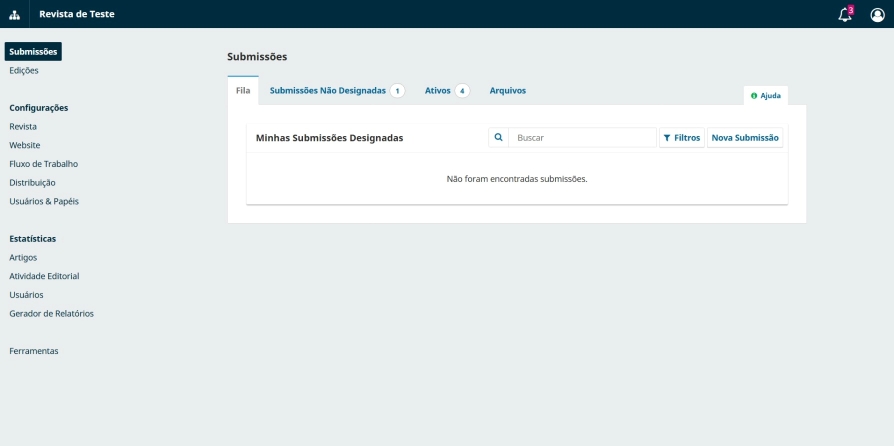Click the site hierarchy icon in top bar
This screenshot has height=446, width=894.
pos(14,14)
